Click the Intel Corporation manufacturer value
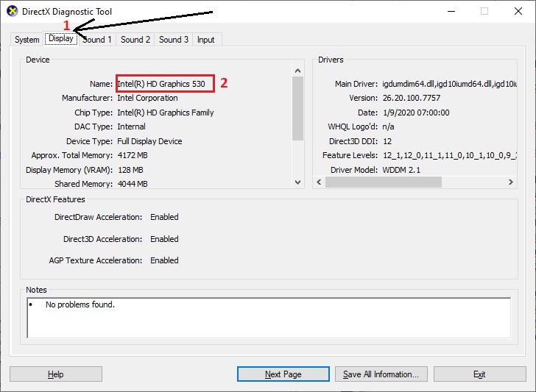This screenshot has height=392, width=536. pyautogui.click(x=147, y=98)
